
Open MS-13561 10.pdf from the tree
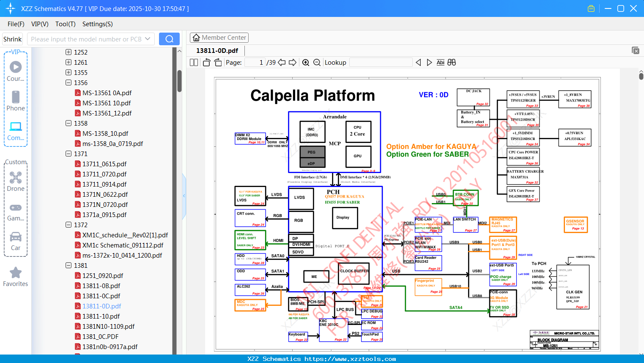(107, 103)
